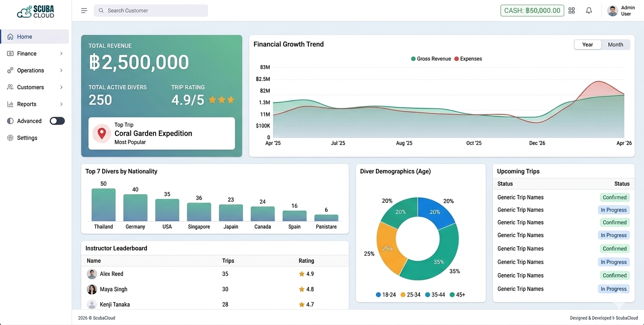This screenshot has width=644, height=325.
Task: Click the star beside rating 4.8
Action: [302, 289]
